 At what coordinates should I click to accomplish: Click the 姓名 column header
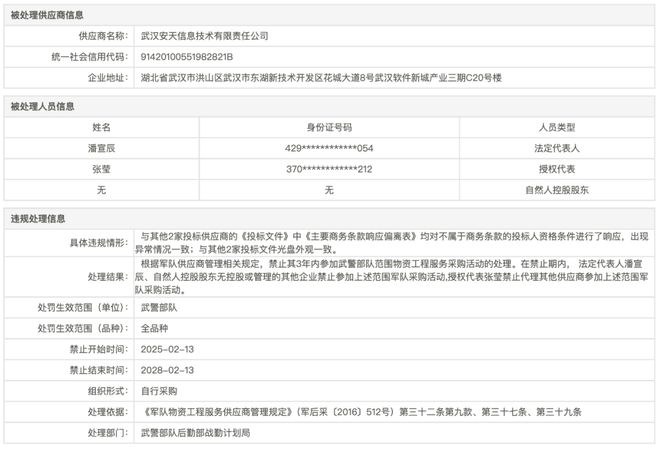[x=101, y=128]
